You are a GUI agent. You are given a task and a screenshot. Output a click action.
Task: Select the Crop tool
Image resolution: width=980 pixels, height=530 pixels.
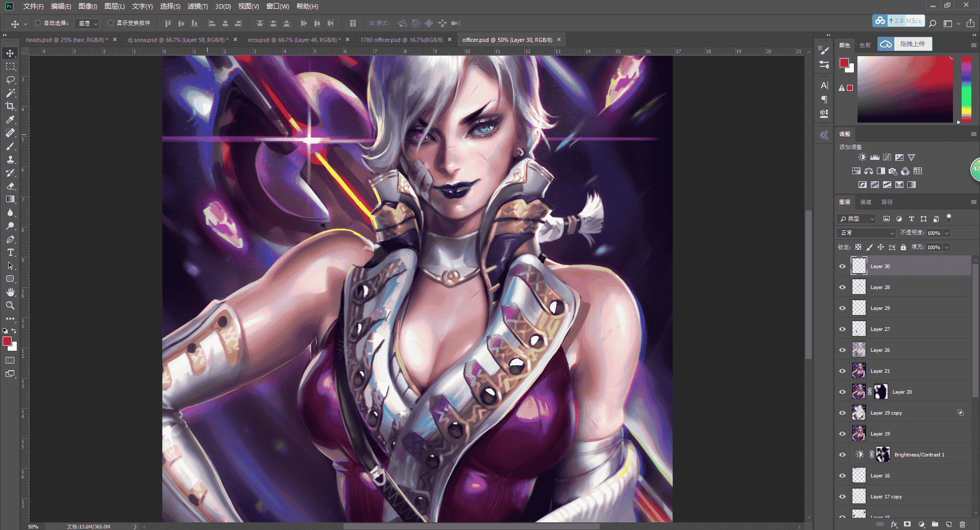pyautogui.click(x=10, y=106)
